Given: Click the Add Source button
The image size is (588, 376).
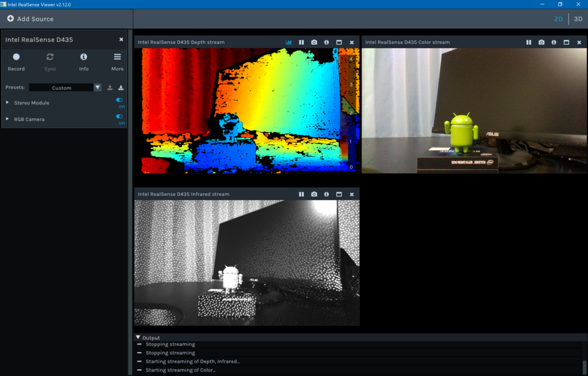Looking at the screenshot, I should tap(32, 18).
